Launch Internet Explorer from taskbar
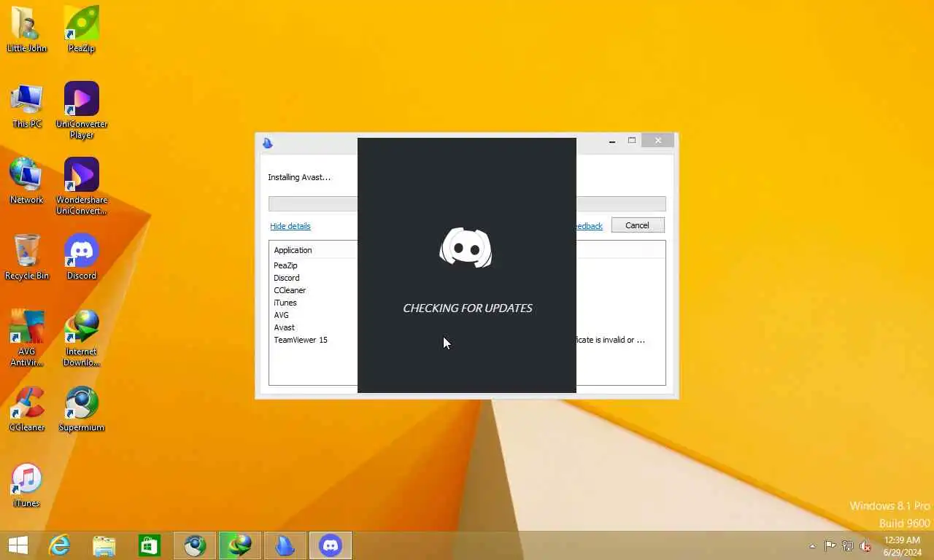Screen dimensions: 934x560 (59, 545)
